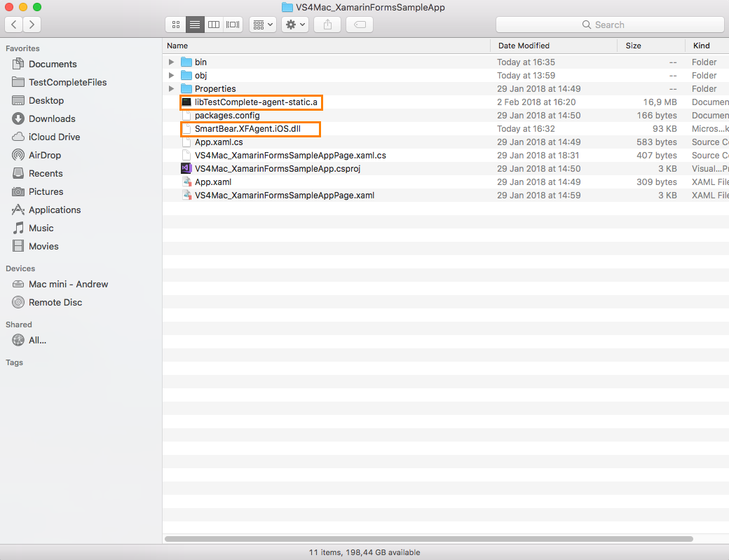
Task: Expand the bin folder
Action: coord(171,62)
